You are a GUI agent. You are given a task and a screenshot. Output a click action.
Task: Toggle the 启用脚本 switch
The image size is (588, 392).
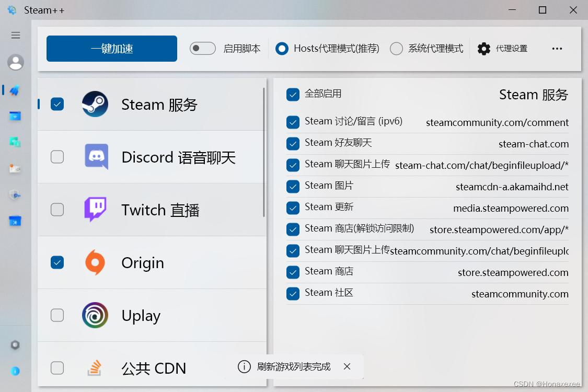pos(202,48)
